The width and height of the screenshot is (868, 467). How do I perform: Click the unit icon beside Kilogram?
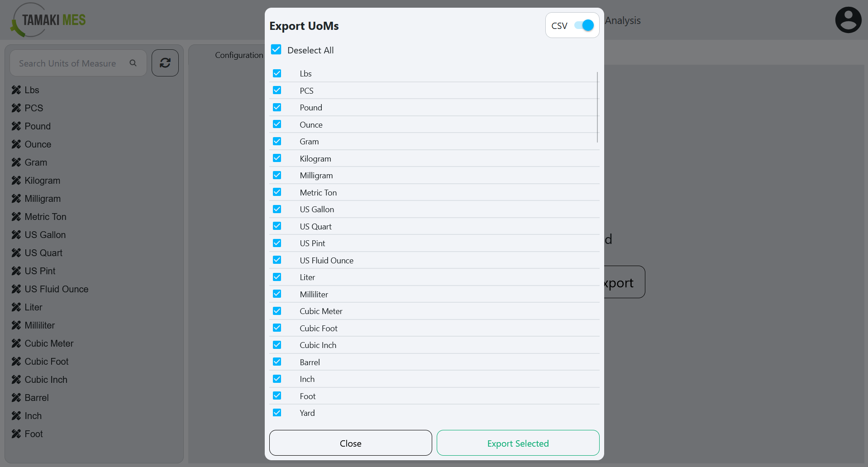tap(16, 180)
